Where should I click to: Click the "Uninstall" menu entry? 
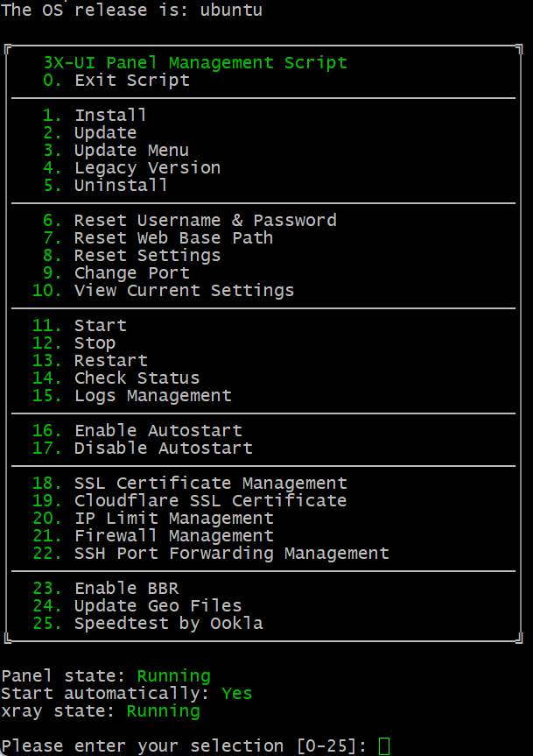click(x=121, y=186)
